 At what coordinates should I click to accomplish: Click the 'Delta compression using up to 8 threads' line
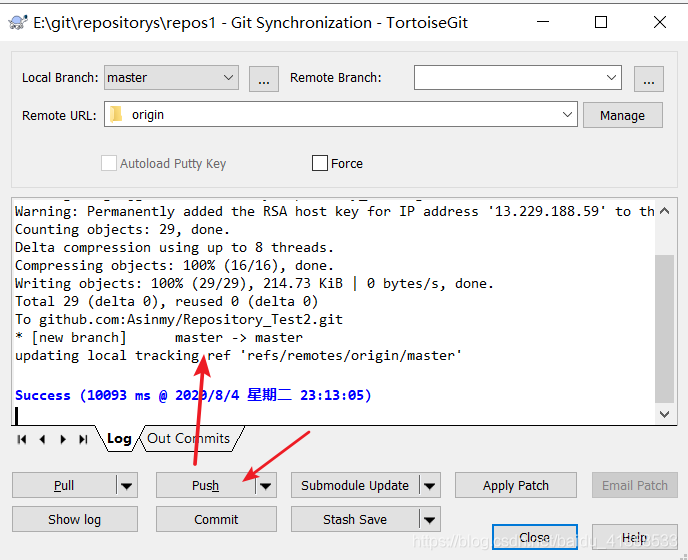[x=175, y=248]
